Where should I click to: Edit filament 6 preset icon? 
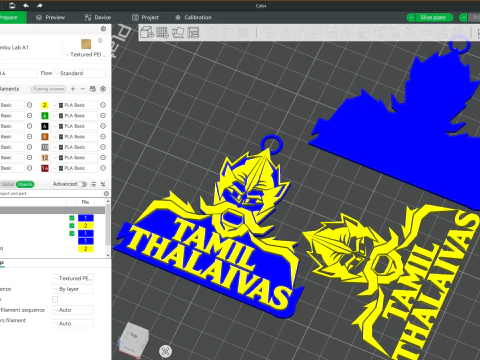pos(103,126)
